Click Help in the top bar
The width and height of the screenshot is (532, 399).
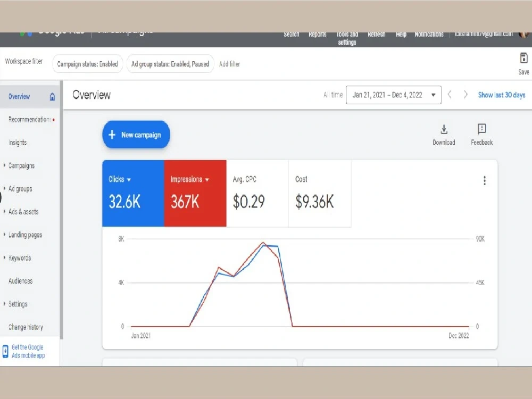click(x=401, y=34)
